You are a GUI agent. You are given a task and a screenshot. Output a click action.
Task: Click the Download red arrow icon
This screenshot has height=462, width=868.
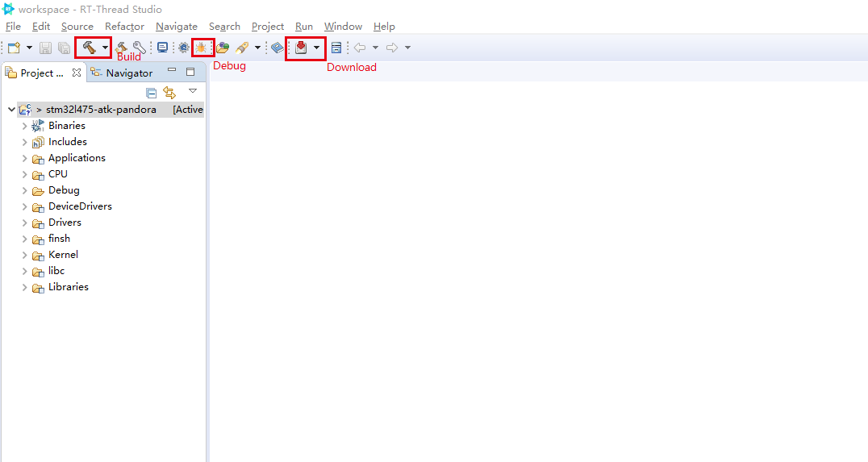point(301,48)
